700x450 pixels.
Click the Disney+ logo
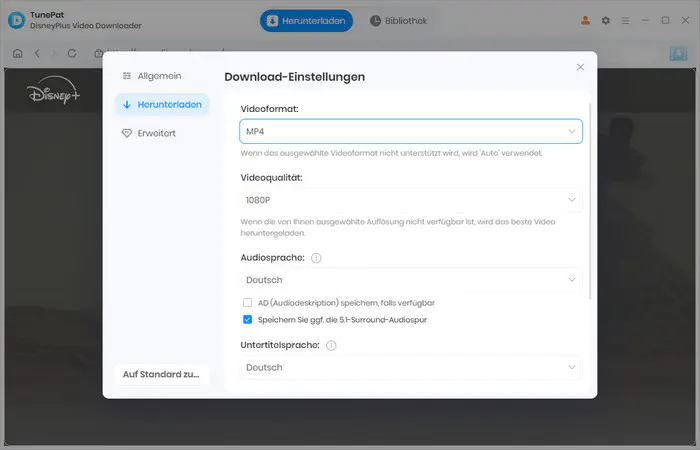point(53,91)
